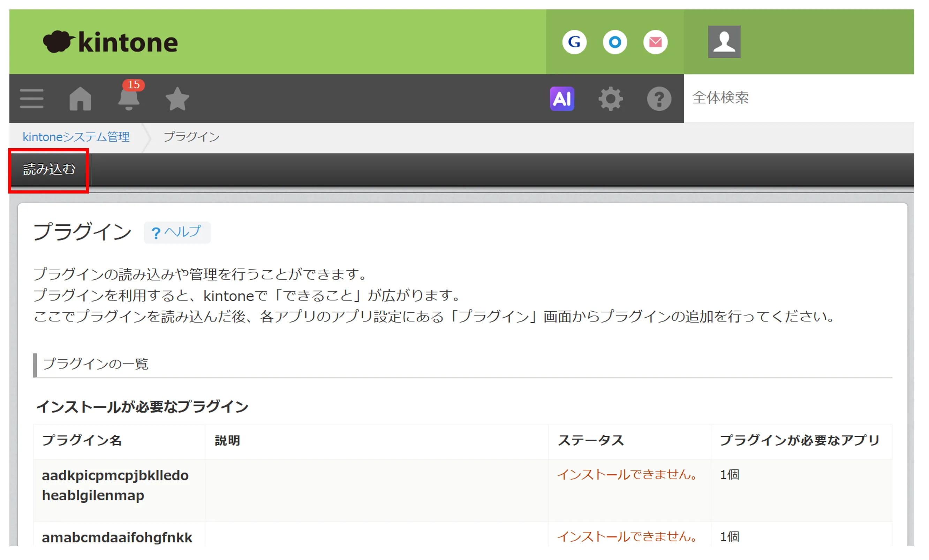Open the blue circle Office icon

pos(614,42)
